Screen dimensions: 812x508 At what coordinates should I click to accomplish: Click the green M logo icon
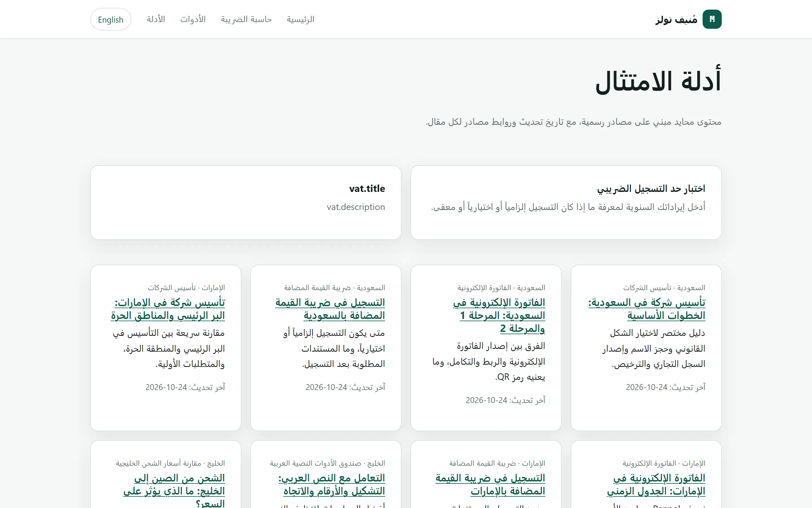pos(712,19)
